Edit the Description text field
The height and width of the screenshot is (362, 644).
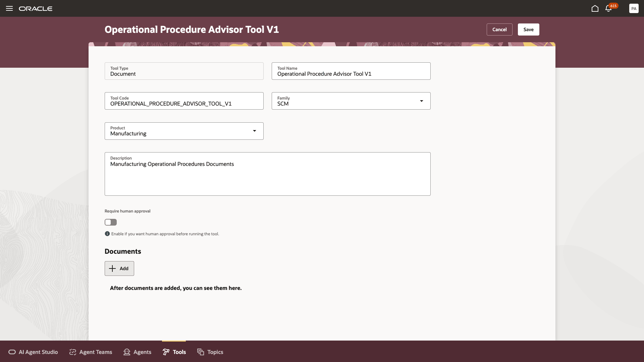click(267, 174)
